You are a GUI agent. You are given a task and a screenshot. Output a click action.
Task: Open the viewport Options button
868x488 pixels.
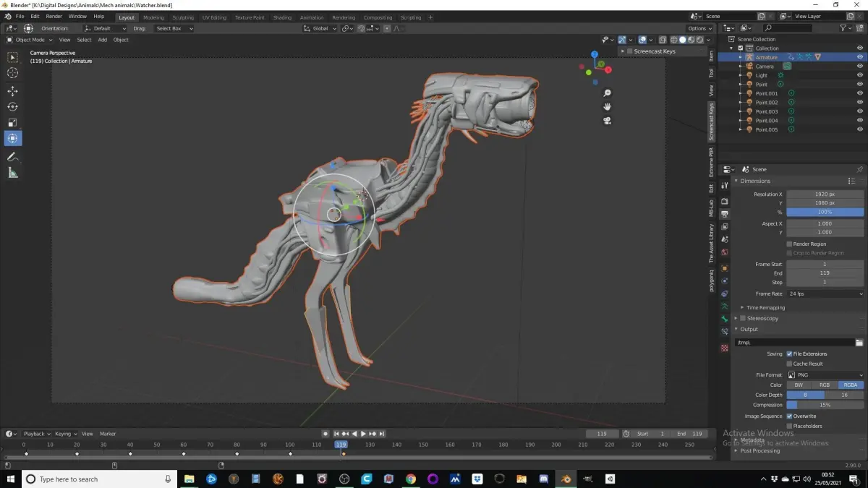click(699, 28)
